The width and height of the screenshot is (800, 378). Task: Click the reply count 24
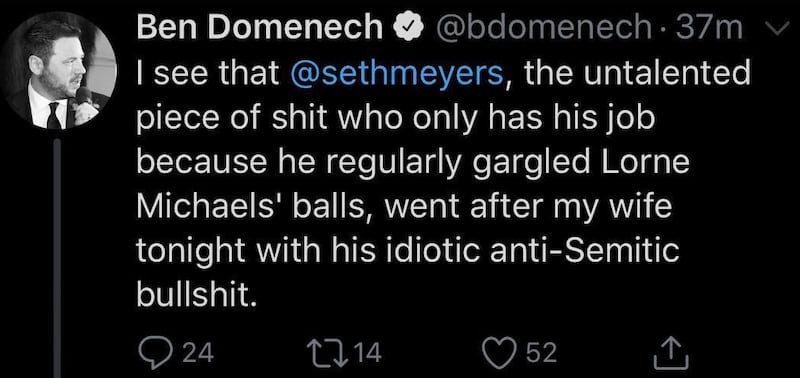[x=198, y=353]
